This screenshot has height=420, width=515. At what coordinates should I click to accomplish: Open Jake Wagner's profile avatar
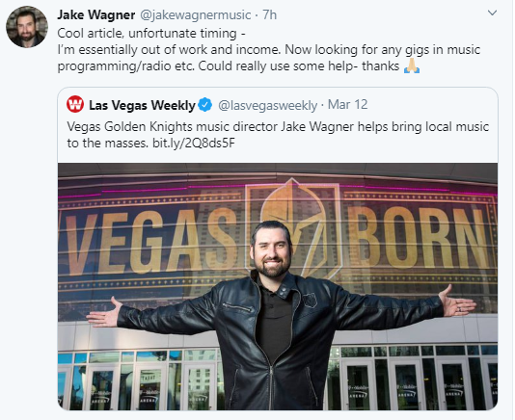27,27
